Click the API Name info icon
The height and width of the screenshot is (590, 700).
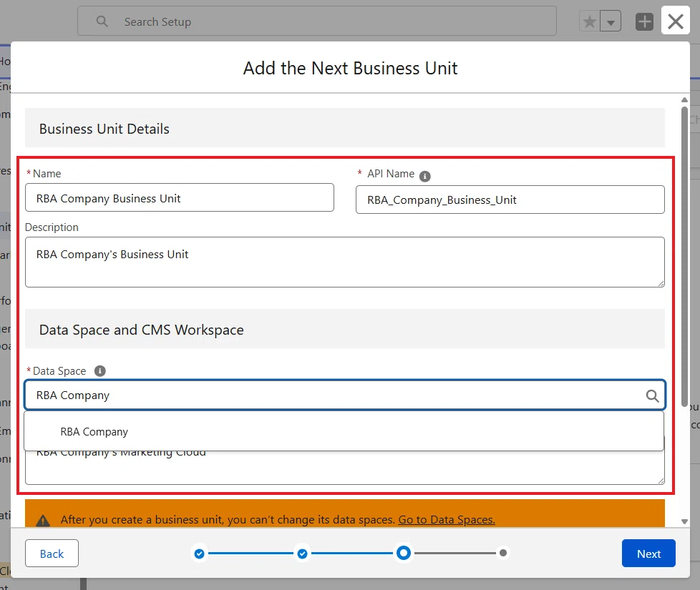coord(425,176)
